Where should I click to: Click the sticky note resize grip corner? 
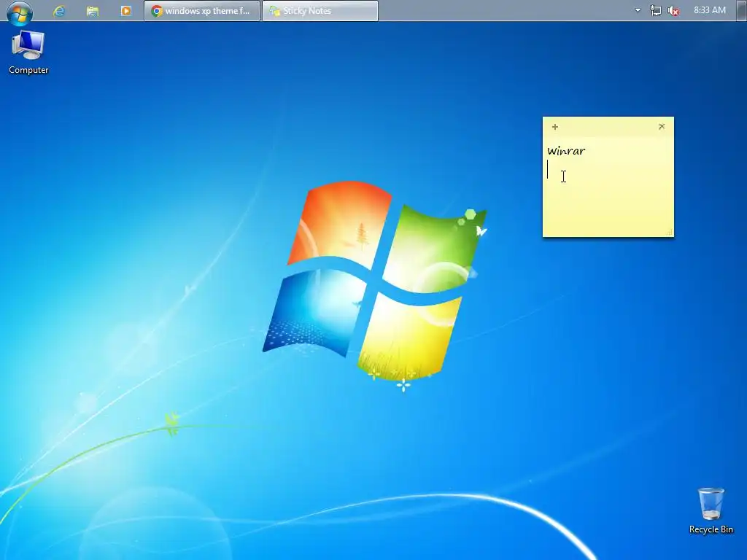tap(670, 233)
